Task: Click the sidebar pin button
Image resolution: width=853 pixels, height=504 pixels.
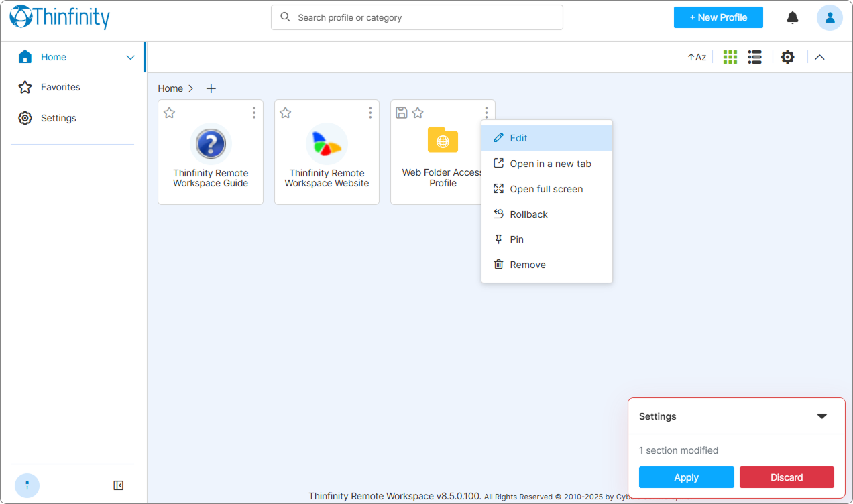Action: click(27, 485)
